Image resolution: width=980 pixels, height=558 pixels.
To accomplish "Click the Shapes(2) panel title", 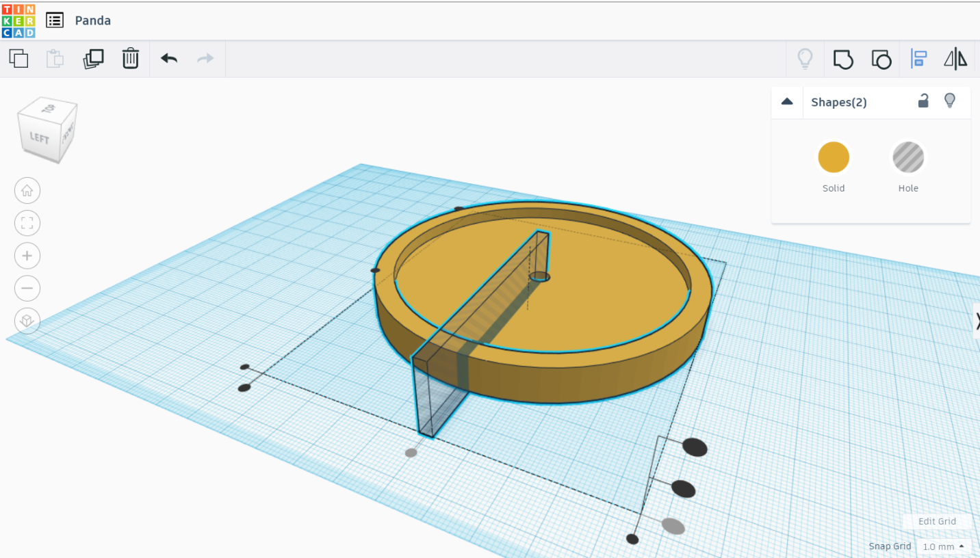I will point(839,103).
